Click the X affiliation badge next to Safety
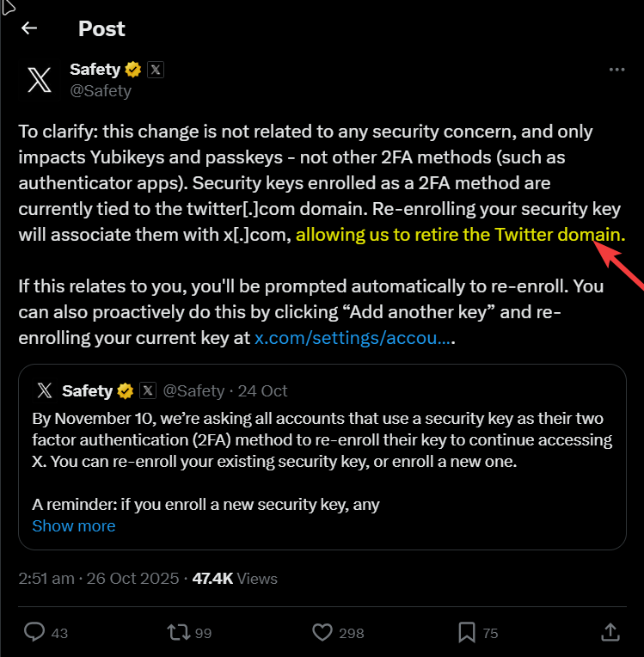 coord(155,70)
